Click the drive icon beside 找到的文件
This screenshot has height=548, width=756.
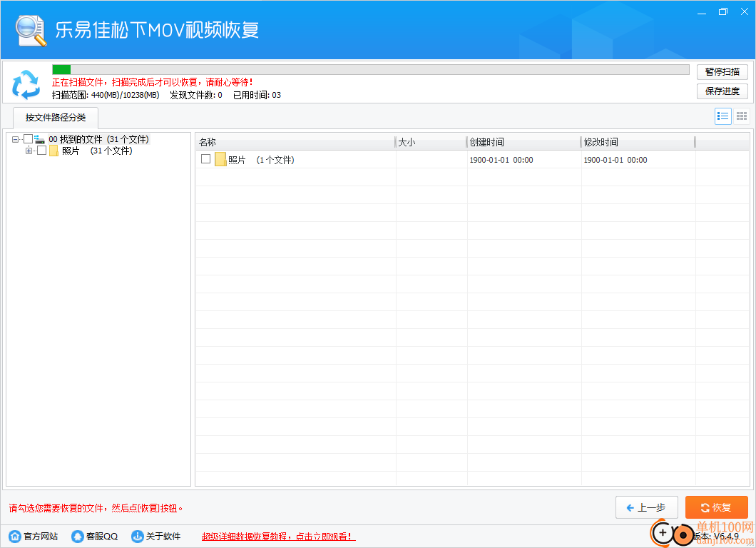pyautogui.click(x=39, y=139)
